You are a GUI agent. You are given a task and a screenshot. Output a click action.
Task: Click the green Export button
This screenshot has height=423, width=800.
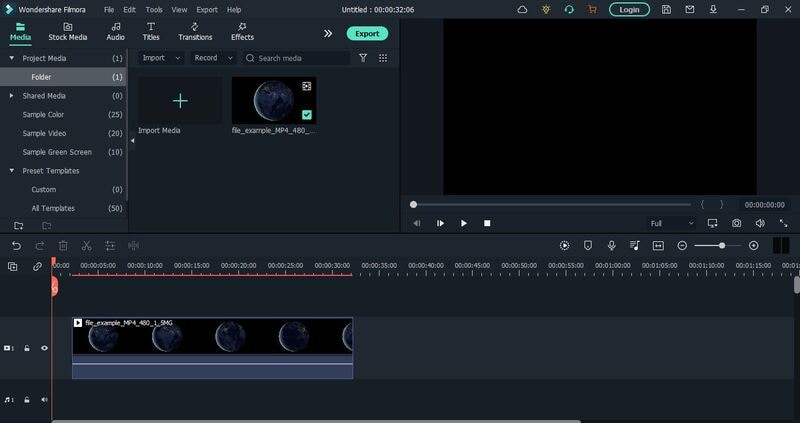[367, 34]
